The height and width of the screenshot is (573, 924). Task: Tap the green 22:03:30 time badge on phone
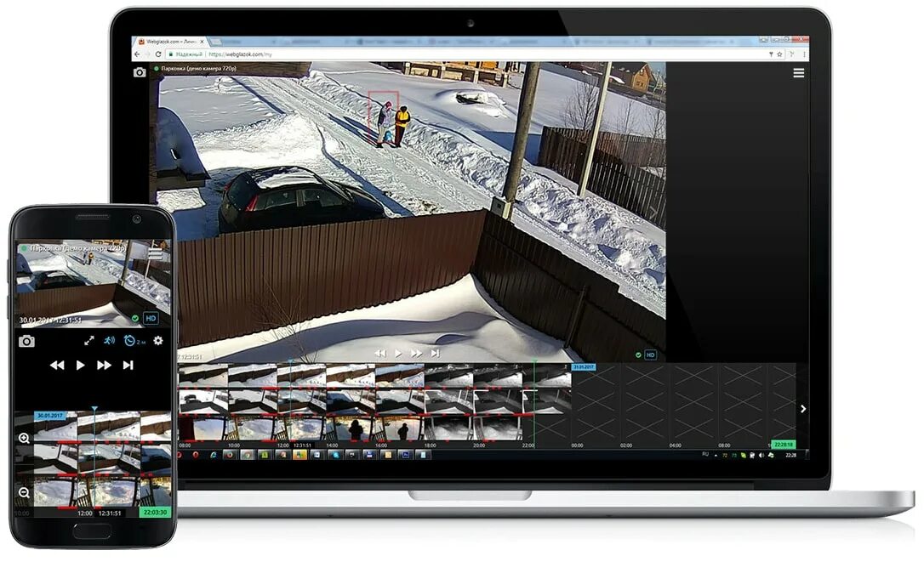click(x=156, y=513)
